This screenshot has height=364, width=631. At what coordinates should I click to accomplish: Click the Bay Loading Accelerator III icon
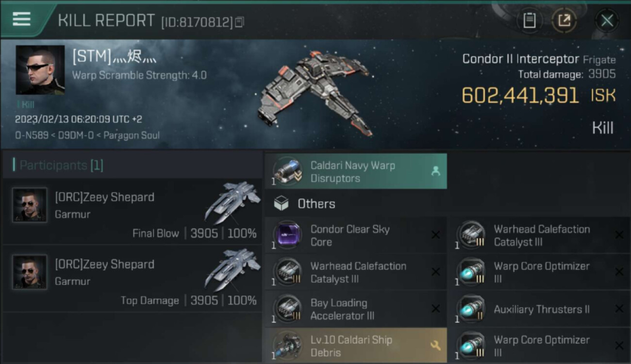[x=287, y=309]
